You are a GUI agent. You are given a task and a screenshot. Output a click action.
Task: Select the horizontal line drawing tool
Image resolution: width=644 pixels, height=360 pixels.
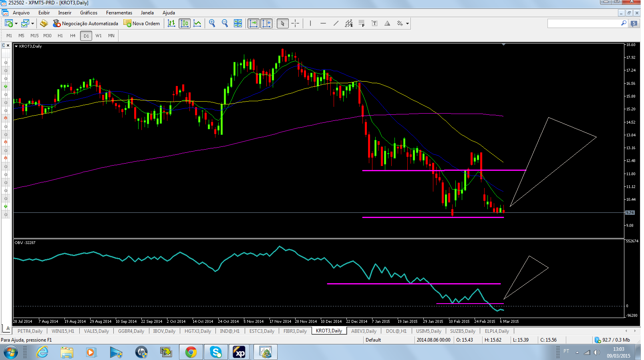(323, 24)
